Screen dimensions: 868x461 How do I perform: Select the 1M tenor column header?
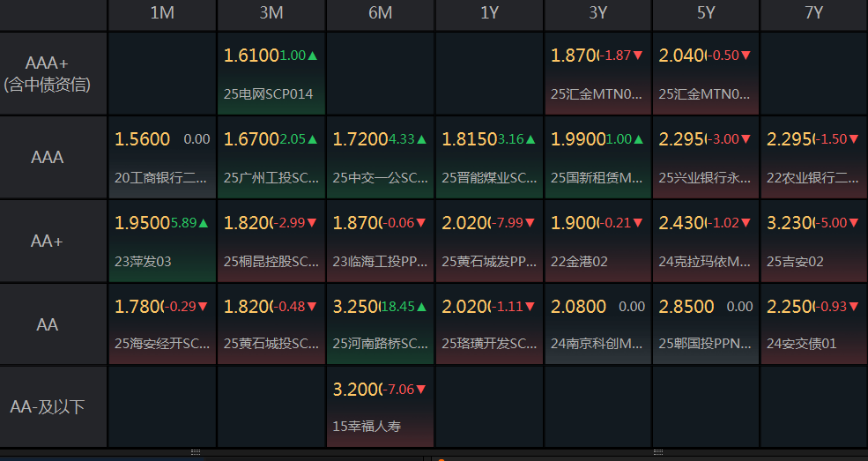coord(162,12)
